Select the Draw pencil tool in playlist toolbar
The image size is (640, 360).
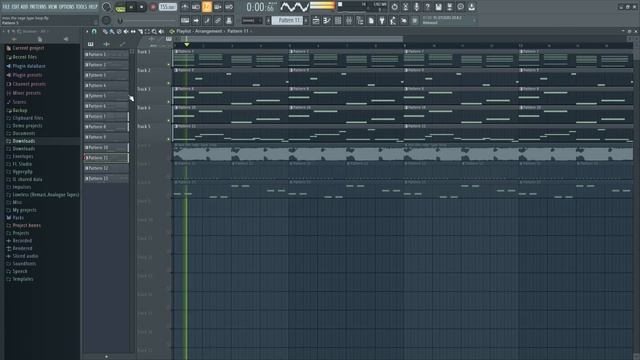105,31
